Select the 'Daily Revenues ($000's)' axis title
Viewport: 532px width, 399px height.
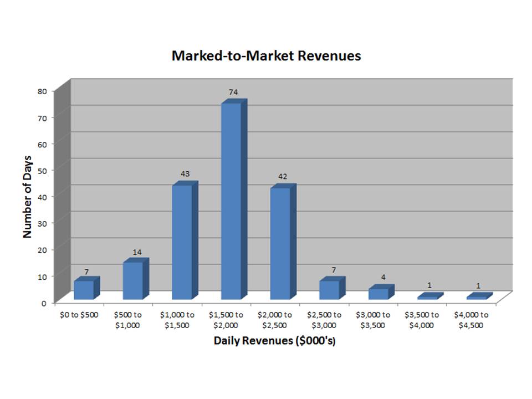pos(275,341)
